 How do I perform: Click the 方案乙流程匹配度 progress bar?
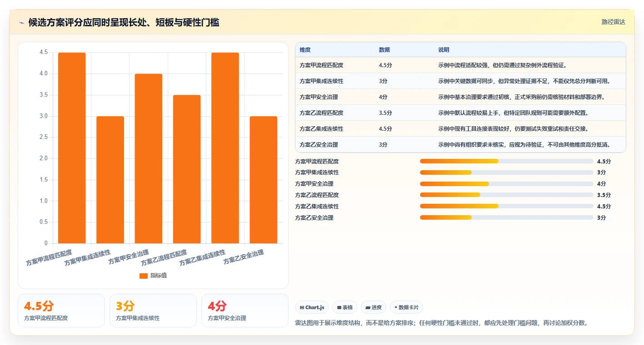click(x=506, y=195)
